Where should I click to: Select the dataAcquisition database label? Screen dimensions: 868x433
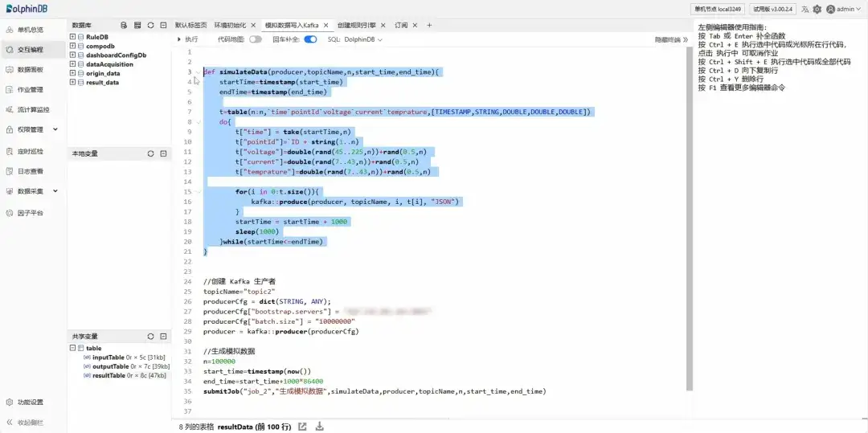109,64
